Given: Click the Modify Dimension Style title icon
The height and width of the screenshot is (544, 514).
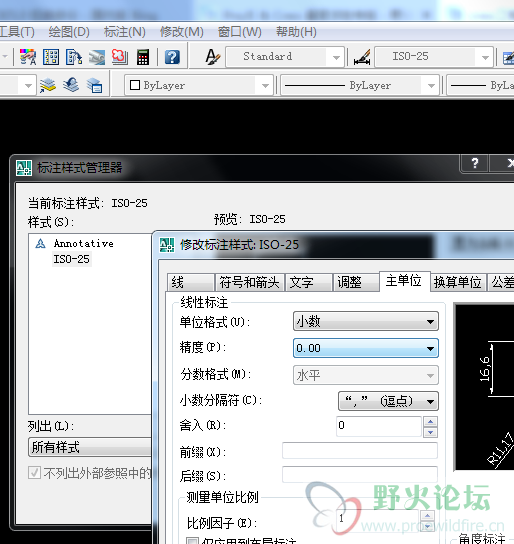Looking at the screenshot, I should tap(167, 245).
